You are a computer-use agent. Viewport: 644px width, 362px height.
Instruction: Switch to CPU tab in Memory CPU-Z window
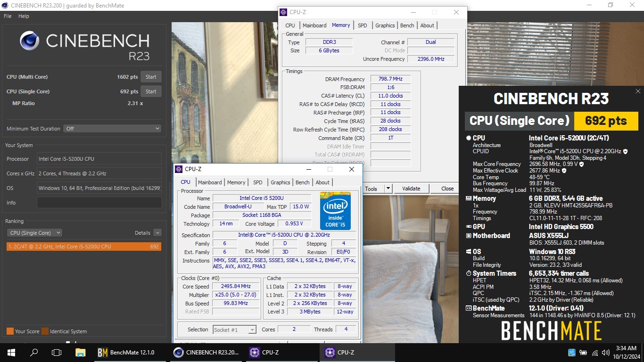290,25
